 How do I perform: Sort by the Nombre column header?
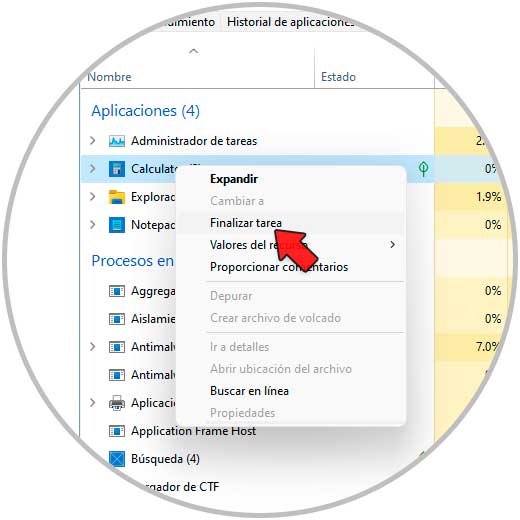pos(109,77)
